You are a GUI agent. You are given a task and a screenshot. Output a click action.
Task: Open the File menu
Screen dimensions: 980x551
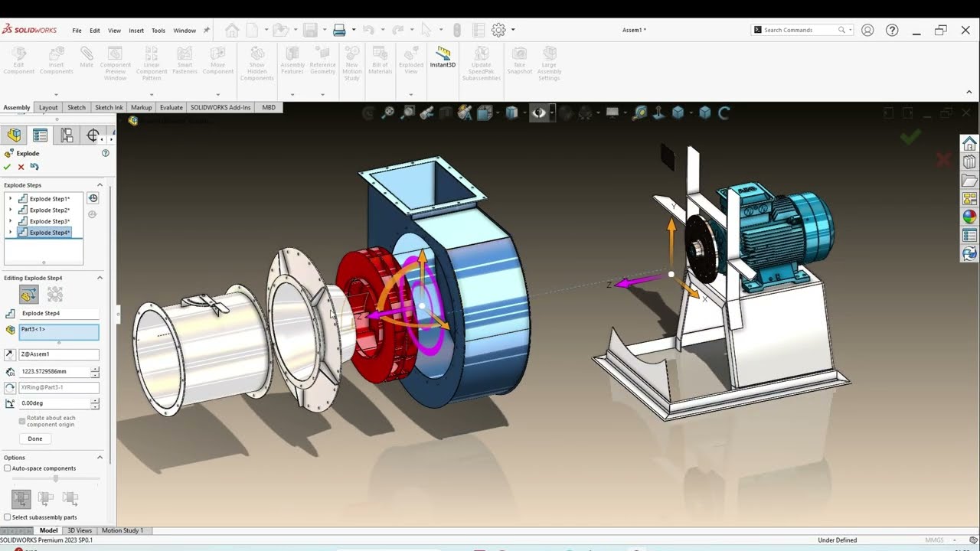click(77, 31)
